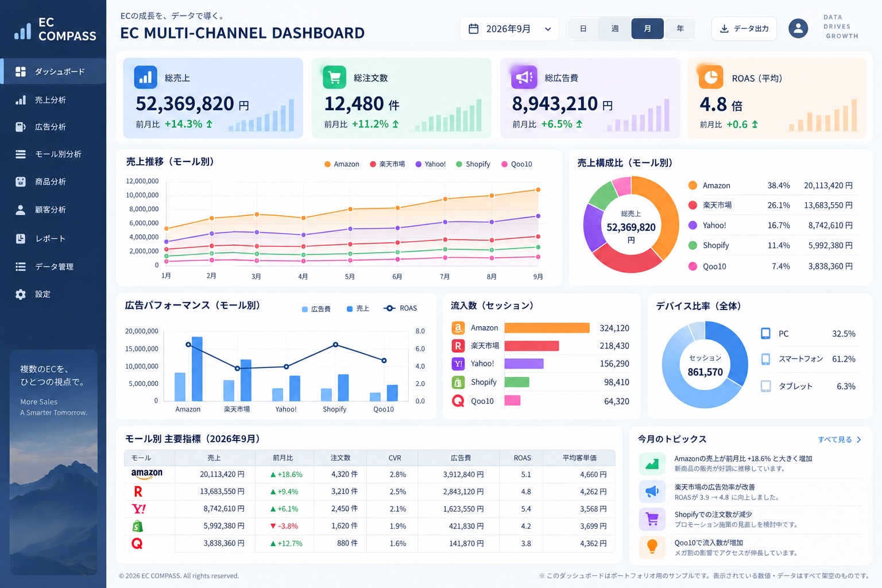882x588 pixels.
Task: Click the Yahoo! icon in 流入数 list
Action: coord(458,363)
